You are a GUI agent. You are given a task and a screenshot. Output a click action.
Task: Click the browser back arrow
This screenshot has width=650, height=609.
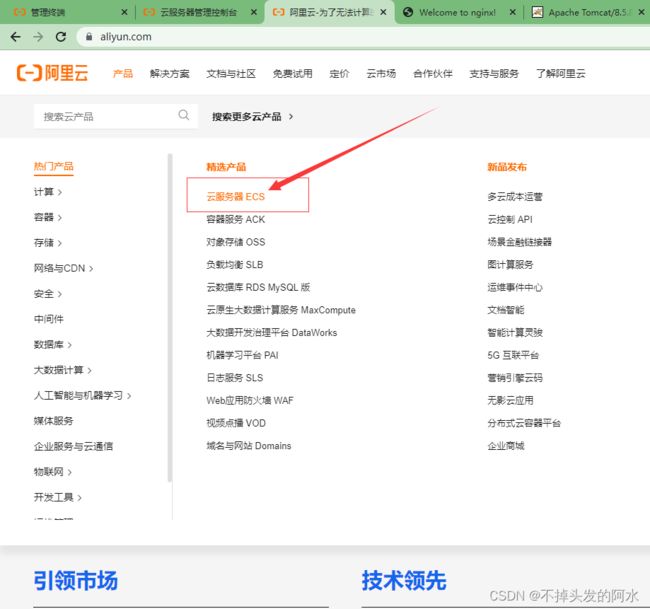15,37
